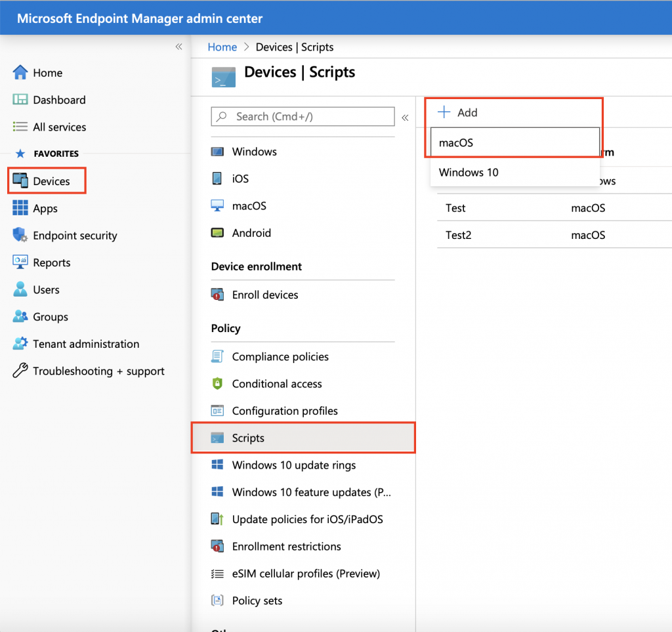The width and height of the screenshot is (672, 632).
Task: Click the Devices icon under Favorites
Action: tap(20, 181)
